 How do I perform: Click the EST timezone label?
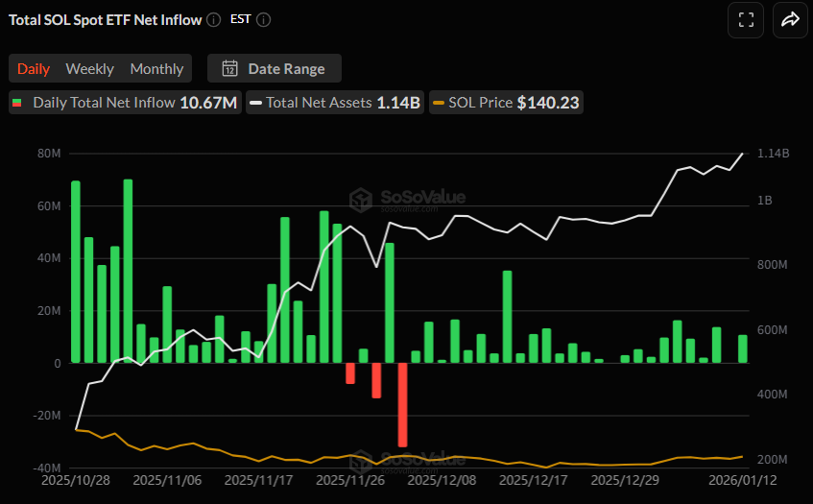(241, 19)
